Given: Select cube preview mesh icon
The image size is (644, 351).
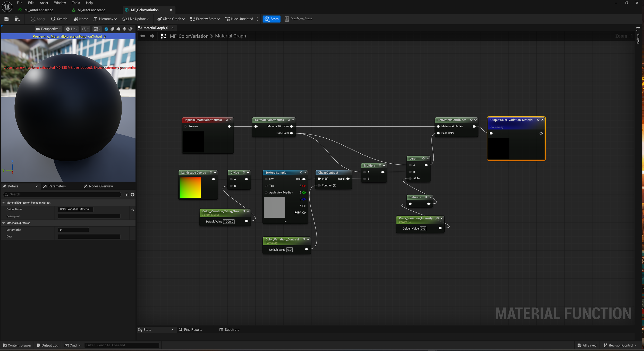Looking at the screenshot, I should [124, 29].
